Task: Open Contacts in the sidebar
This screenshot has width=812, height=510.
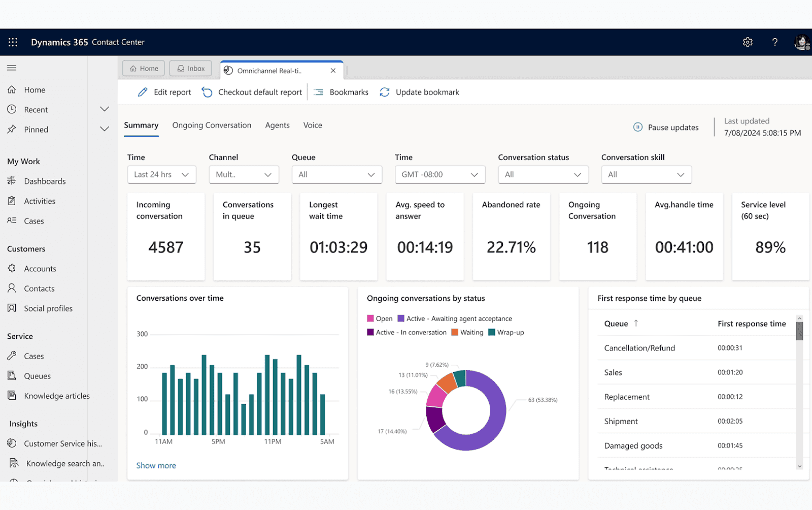Action: coord(40,288)
